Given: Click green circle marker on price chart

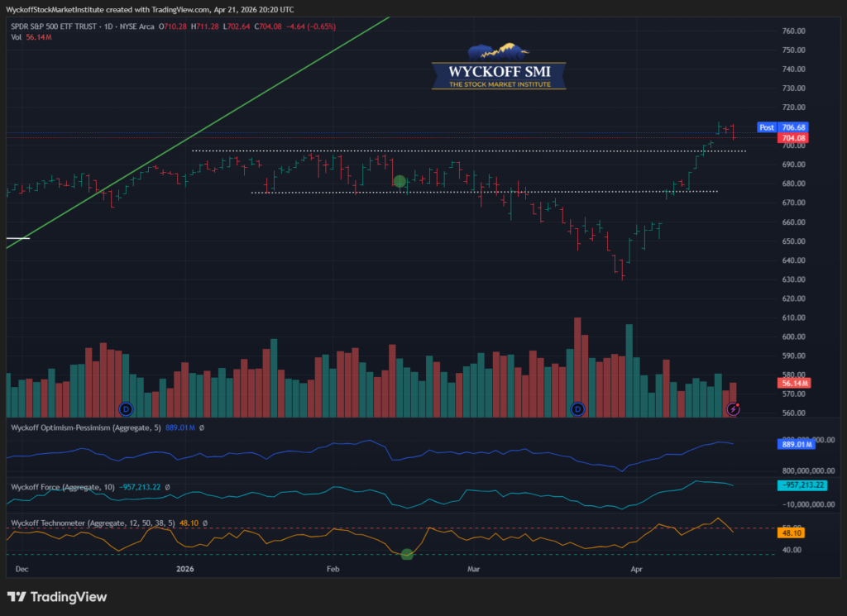Looking at the screenshot, I should (x=400, y=181).
